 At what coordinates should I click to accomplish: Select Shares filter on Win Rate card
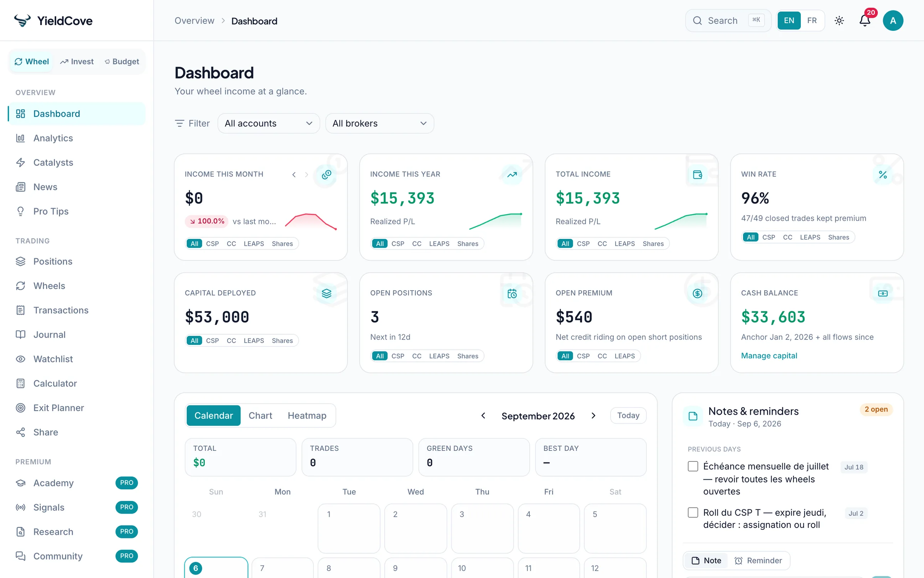point(838,237)
